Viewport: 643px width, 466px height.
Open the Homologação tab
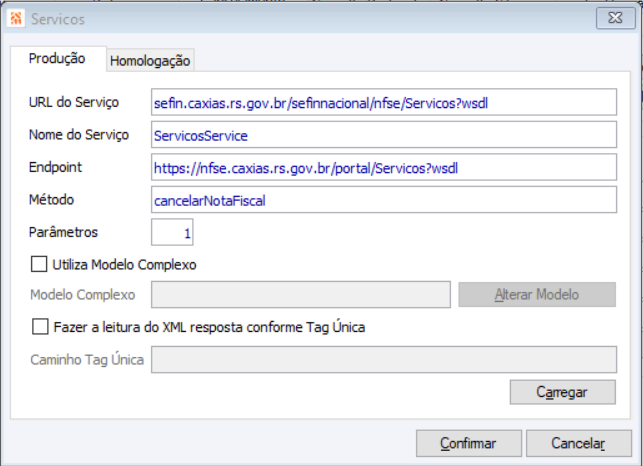click(150, 61)
